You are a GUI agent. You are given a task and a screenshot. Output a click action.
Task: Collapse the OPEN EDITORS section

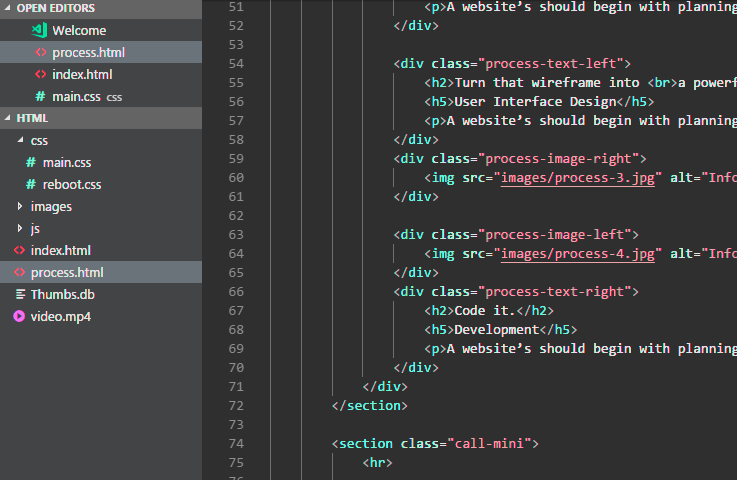click(8, 8)
